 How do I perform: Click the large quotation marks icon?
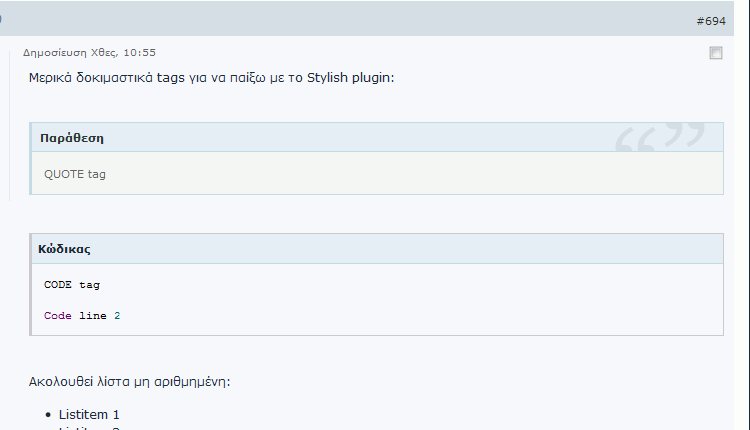tap(660, 137)
